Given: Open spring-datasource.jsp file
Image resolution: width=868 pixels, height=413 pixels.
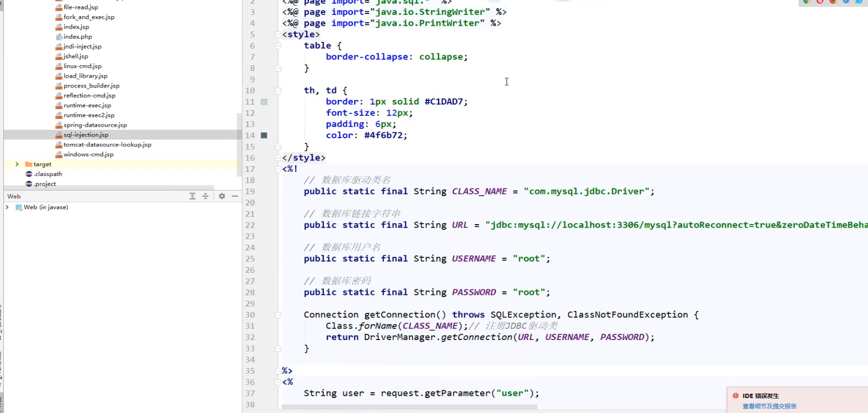Looking at the screenshot, I should (x=95, y=125).
